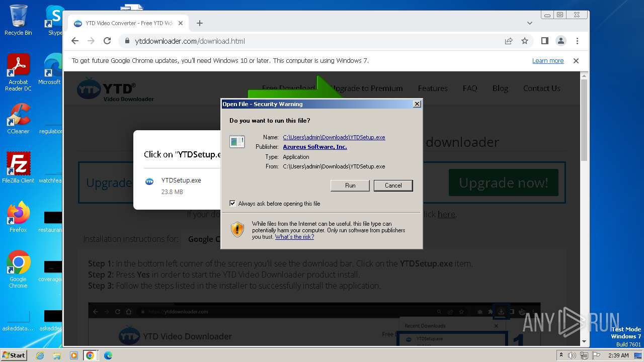Open Google Chrome desktop icon
This screenshot has width=644, height=362.
tap(18, 269)
